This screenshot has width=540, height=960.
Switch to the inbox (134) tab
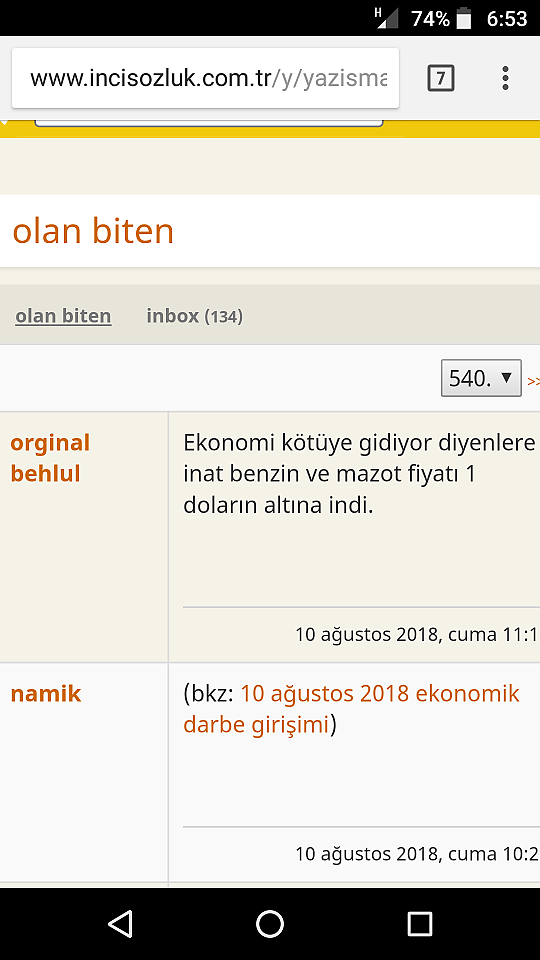pos(195,316)
